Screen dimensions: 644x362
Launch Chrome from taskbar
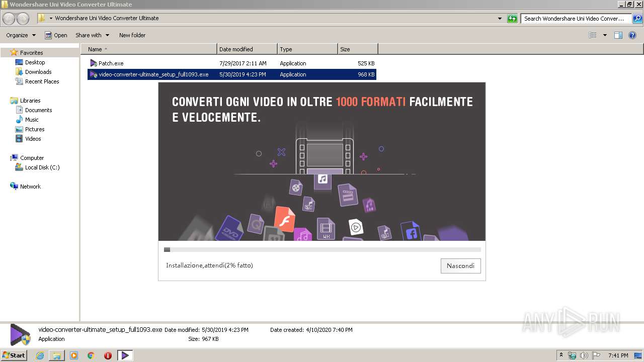[91, 355]
